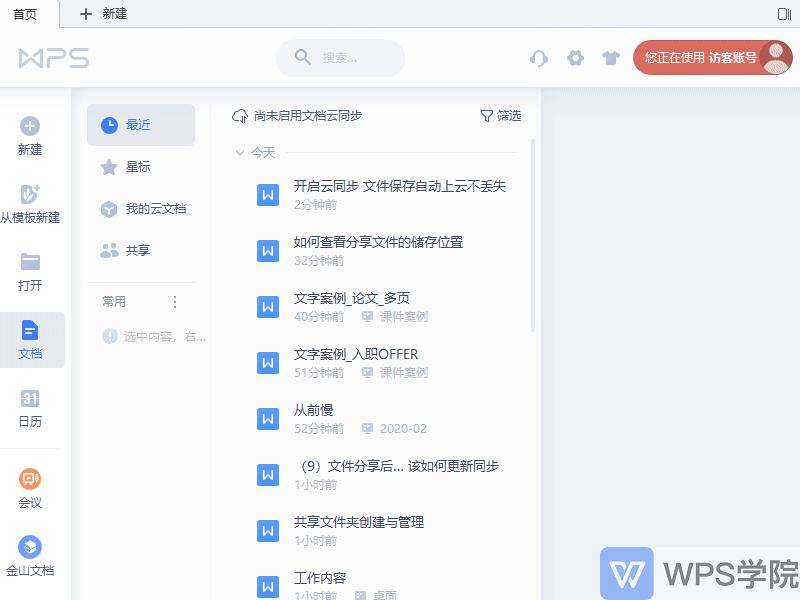The image size is (800, 600).
Task: Select 我的云文档 in navigation list
Action: [155, 209]
